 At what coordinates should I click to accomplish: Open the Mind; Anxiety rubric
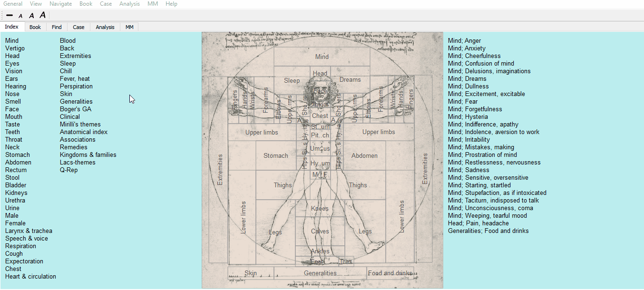(x=467, y=48)
